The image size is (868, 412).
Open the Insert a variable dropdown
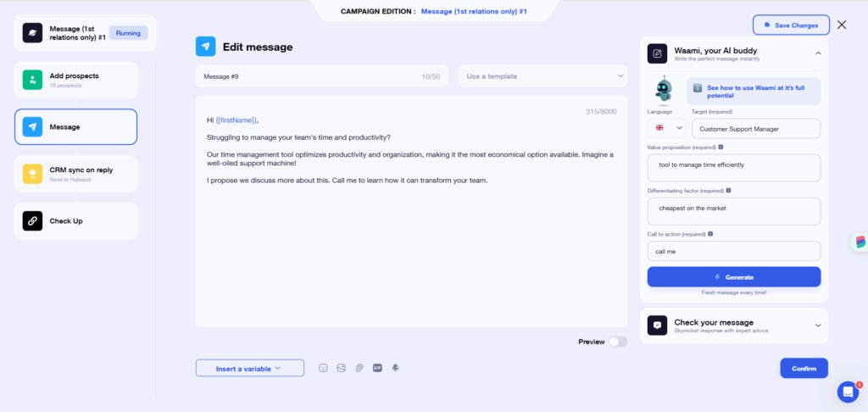tap(250, 368)
